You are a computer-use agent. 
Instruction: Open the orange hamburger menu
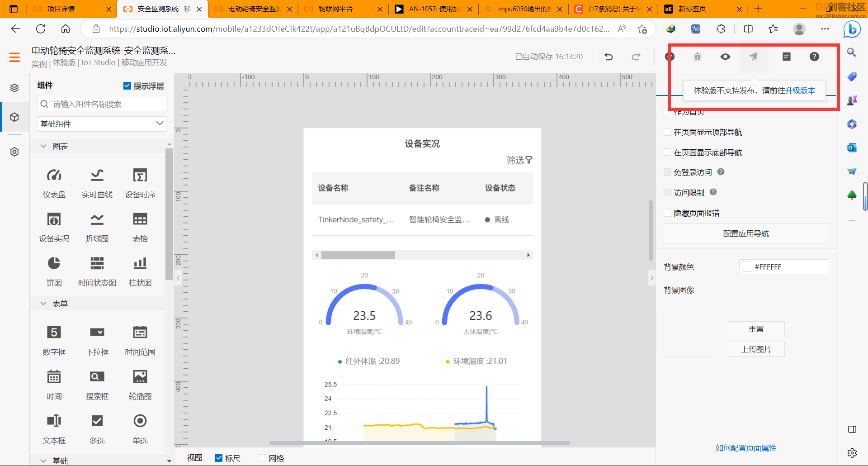[14, 57]
